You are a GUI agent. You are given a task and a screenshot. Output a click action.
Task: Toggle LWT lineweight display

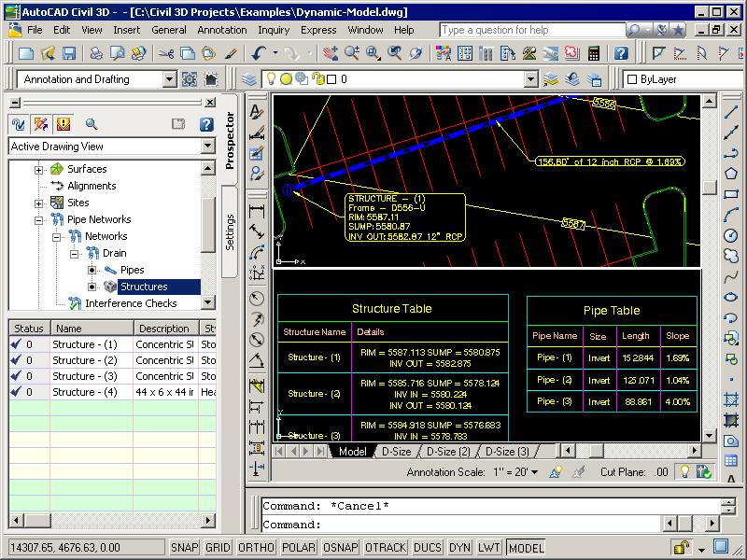pos(488,548)
